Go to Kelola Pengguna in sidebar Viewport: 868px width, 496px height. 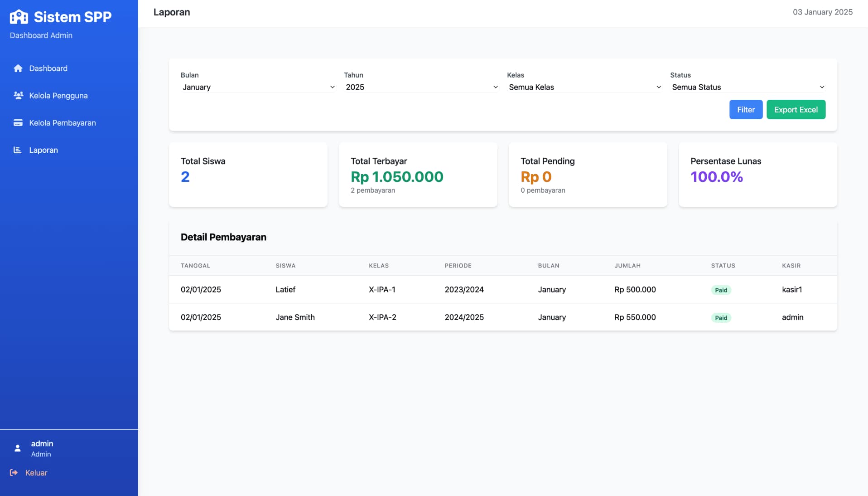(x=69, y=96)
